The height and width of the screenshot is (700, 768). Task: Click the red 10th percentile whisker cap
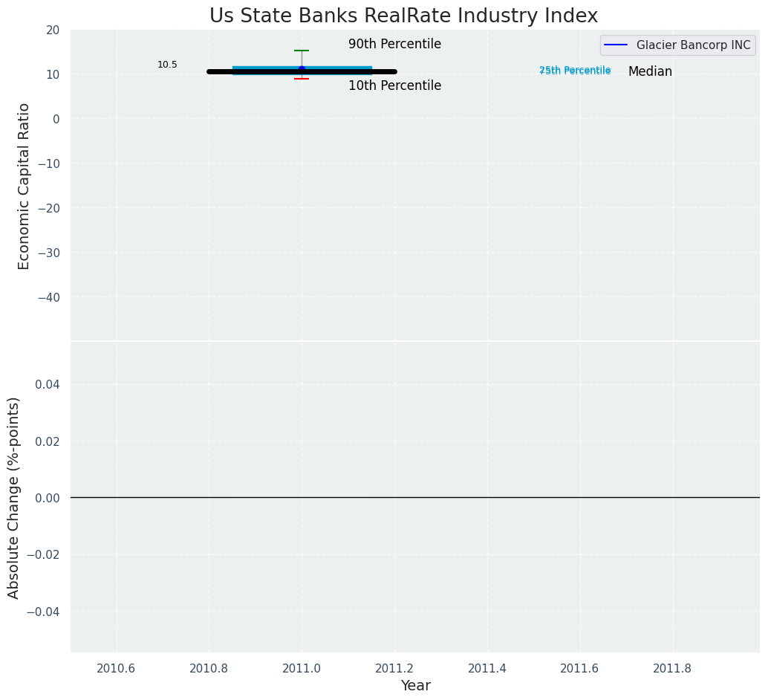302,79
